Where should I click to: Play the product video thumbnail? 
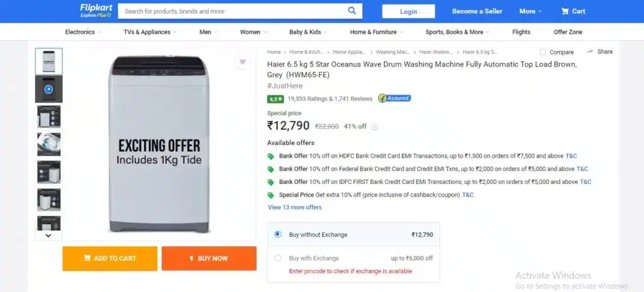[x=48, y=89]
